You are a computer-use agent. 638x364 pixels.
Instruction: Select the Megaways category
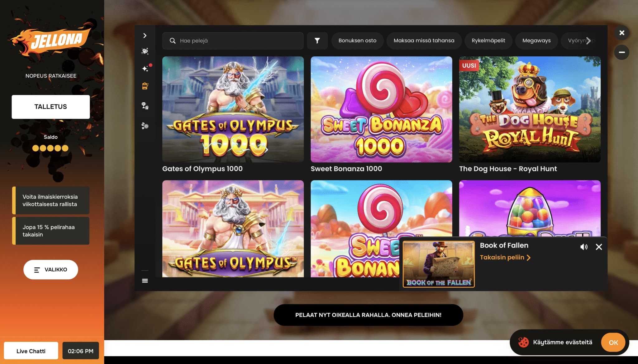pos(536,40)
